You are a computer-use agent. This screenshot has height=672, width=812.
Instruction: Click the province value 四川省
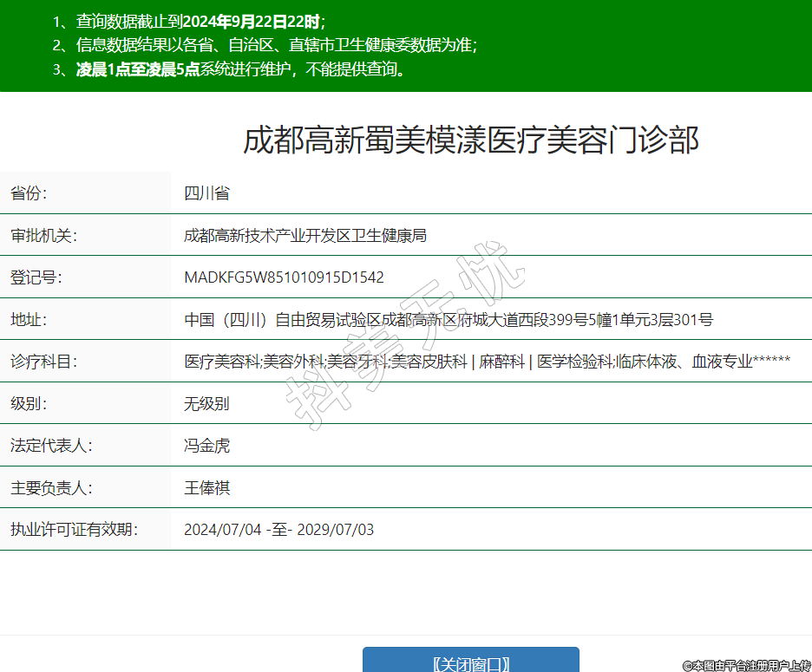tap(206, 193)
